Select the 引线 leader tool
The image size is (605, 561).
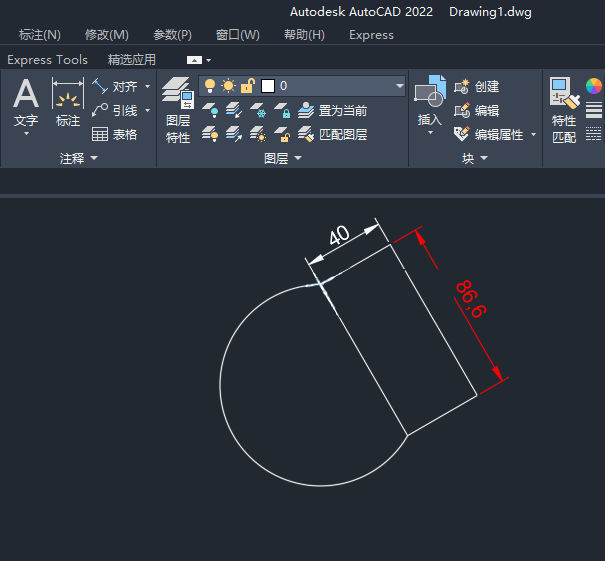pyautogui.click(x=115, y=111)
